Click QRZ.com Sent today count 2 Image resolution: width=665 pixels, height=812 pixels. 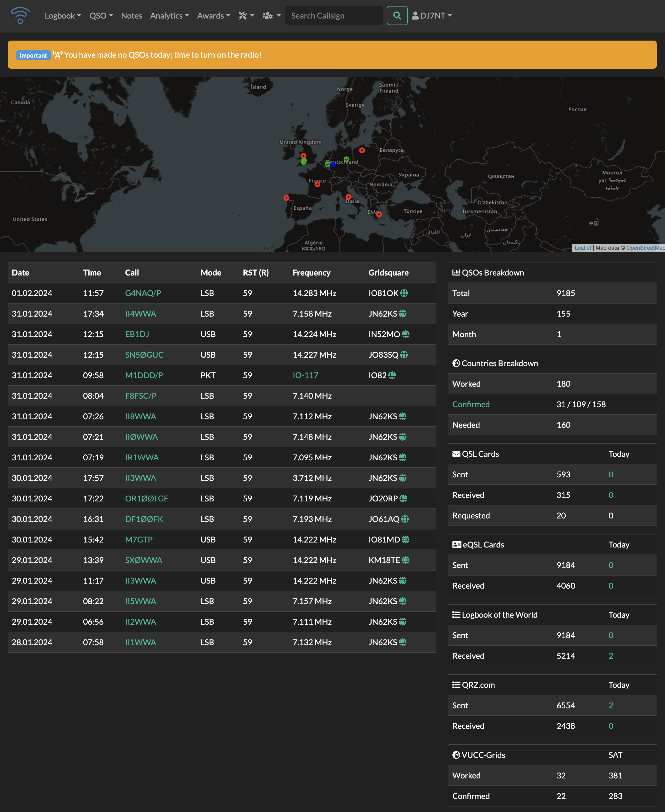click(611, 706)
